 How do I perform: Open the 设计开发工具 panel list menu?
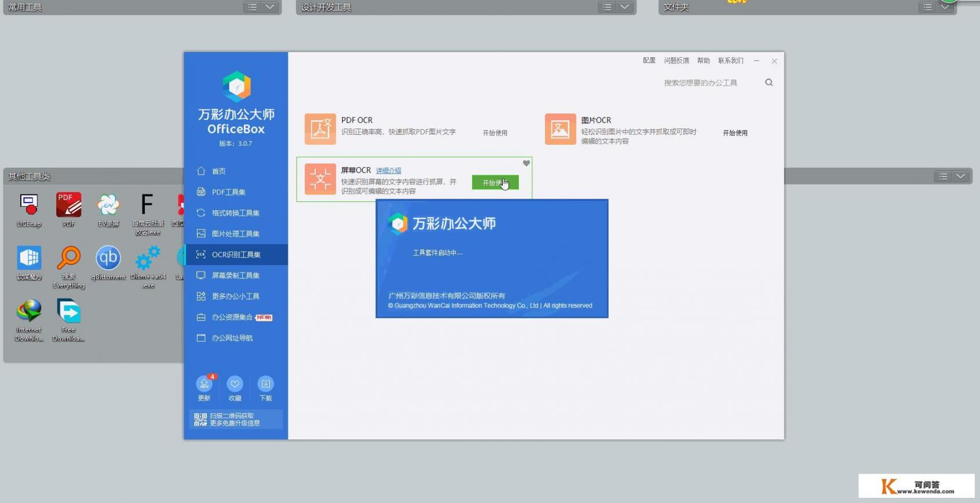pos(607,7)
